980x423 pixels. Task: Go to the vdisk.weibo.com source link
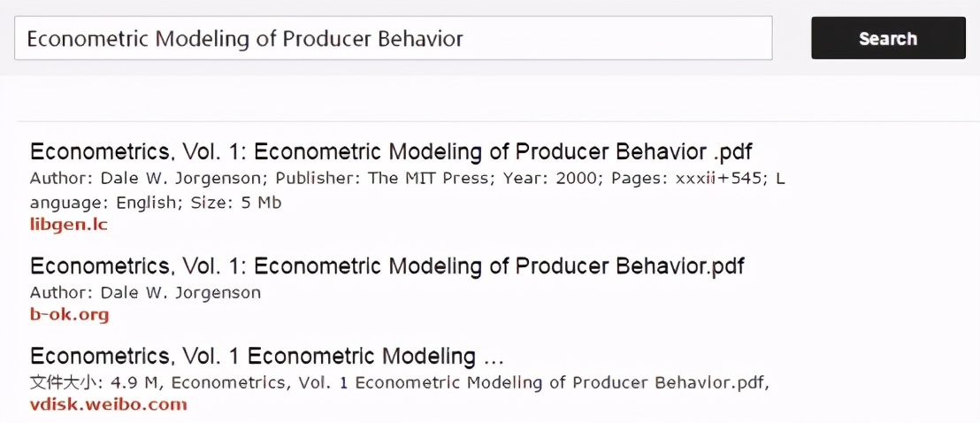[108, 404]
